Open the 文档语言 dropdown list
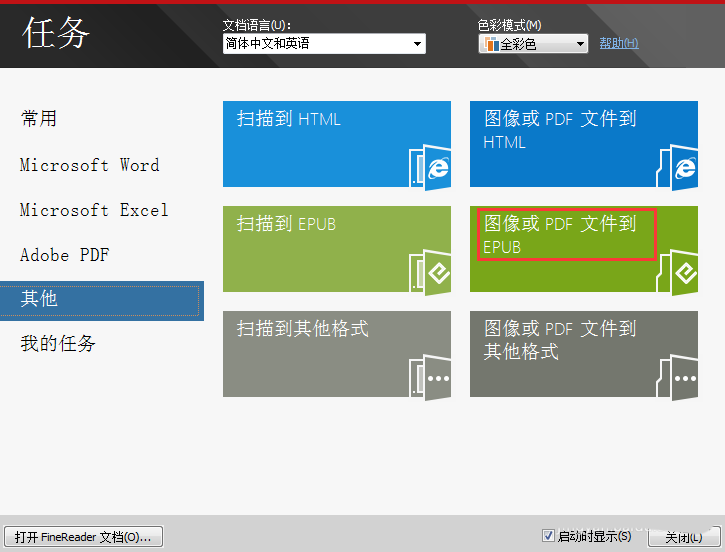Viewport: 725px width, 552px height. coord(417,44)
